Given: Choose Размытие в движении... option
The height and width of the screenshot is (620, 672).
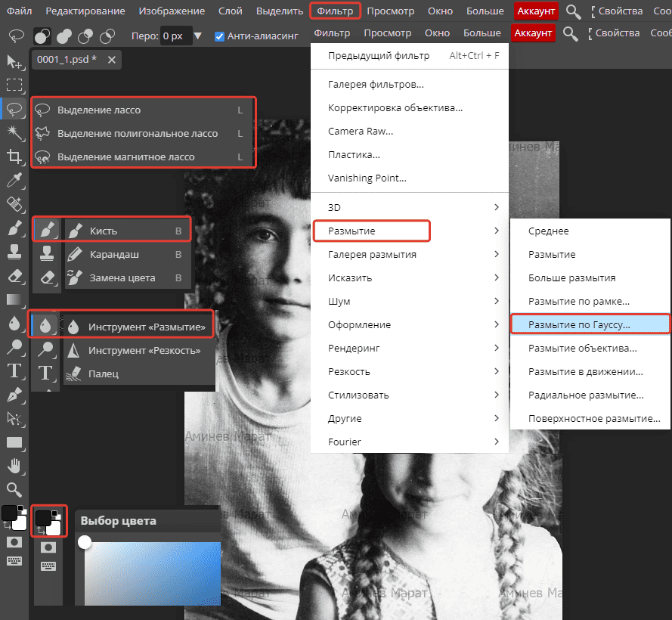Looking at the screenshot, I should coord(590,372).
